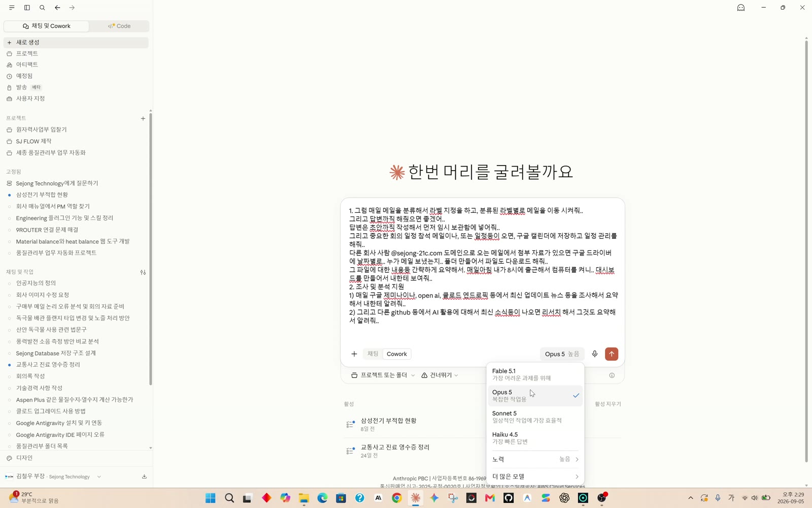Open the 김철우 부장 account menu
Image resolution: width=812 pixels, height=508 pixels.
point(53,477)
